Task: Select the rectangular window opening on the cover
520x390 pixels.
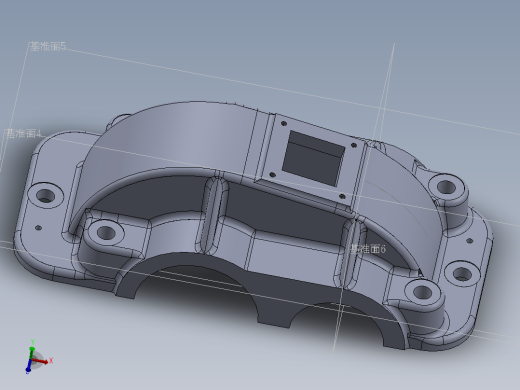Action: coord(313,158)
